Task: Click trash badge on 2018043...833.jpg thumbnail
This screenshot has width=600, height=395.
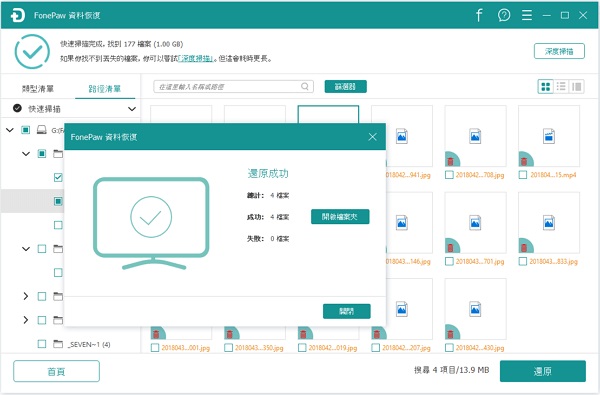Action: coord(524,246)
